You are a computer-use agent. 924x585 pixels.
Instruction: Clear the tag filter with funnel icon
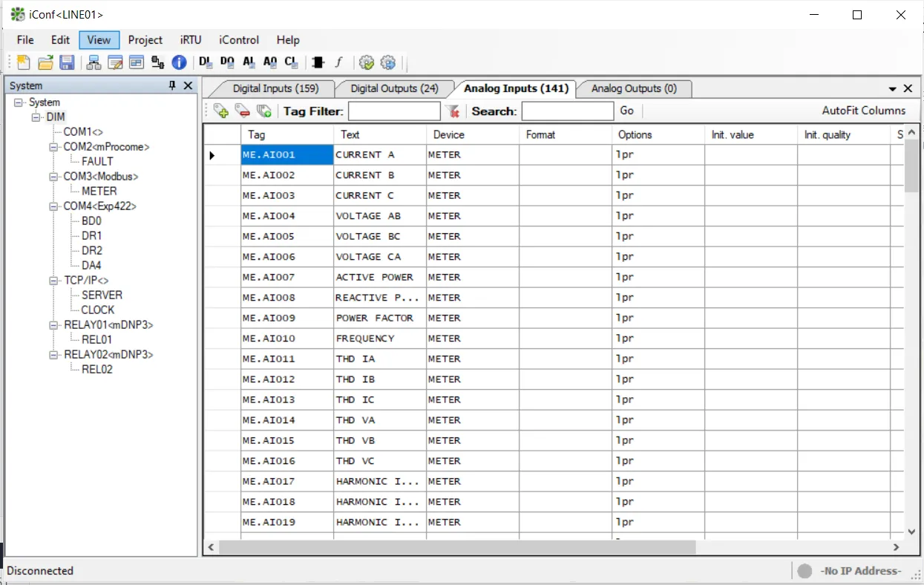click(452, 111)
